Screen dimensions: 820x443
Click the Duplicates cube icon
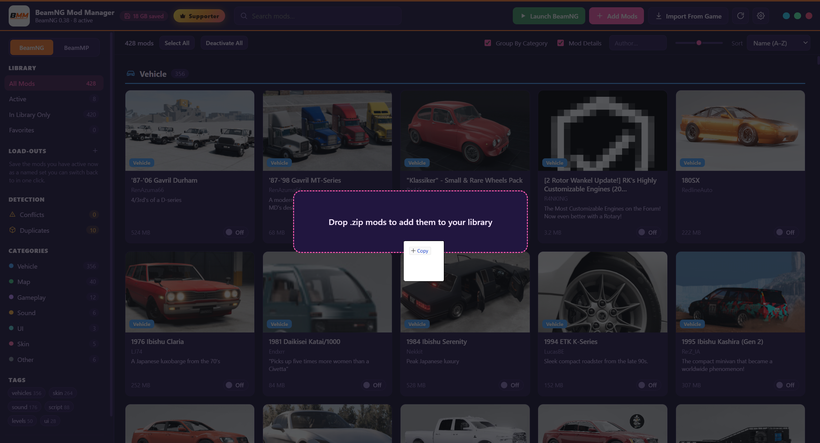tap(13, 230)
